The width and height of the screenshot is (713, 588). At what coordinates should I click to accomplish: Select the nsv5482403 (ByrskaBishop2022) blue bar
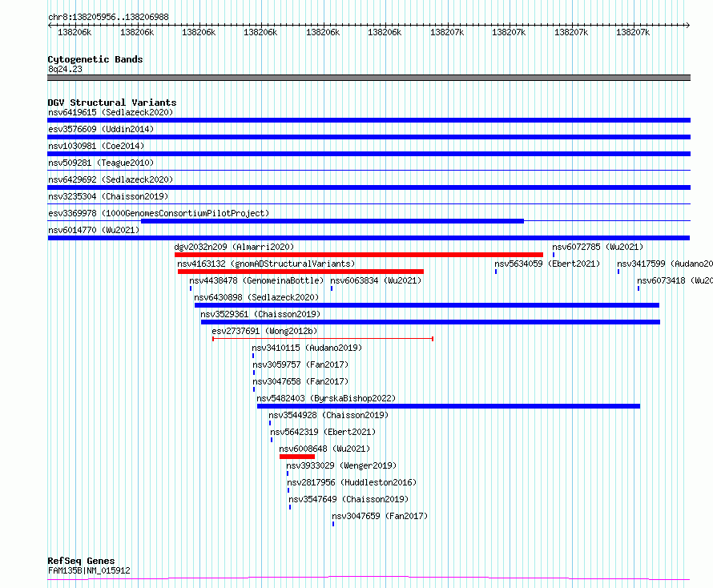449,406
